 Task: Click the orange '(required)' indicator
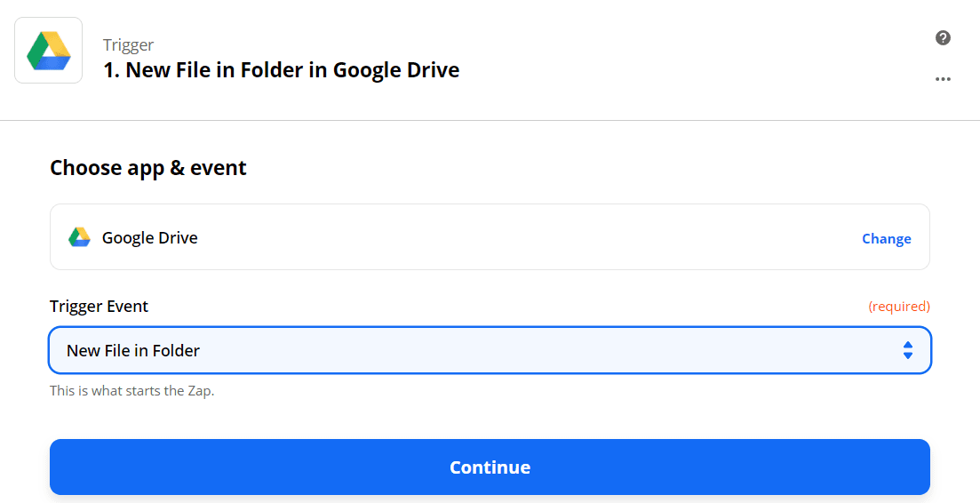[x=898, y=306]
